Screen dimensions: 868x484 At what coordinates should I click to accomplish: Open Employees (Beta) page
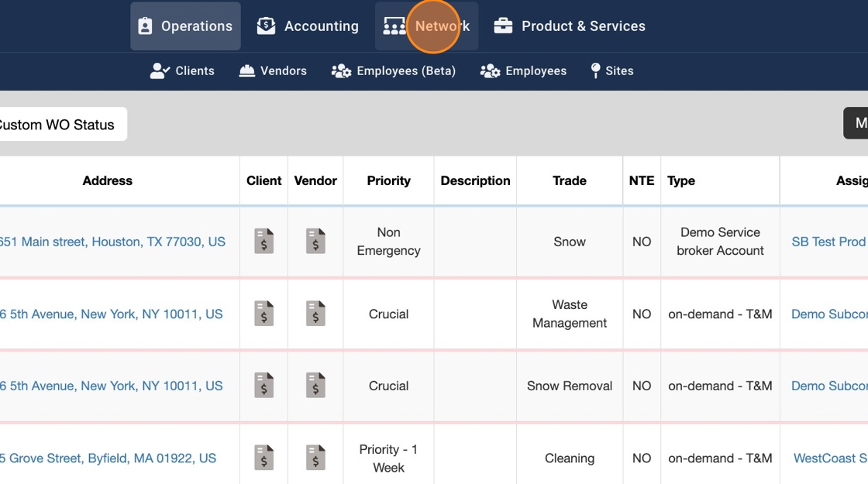[x=394, y=71]
